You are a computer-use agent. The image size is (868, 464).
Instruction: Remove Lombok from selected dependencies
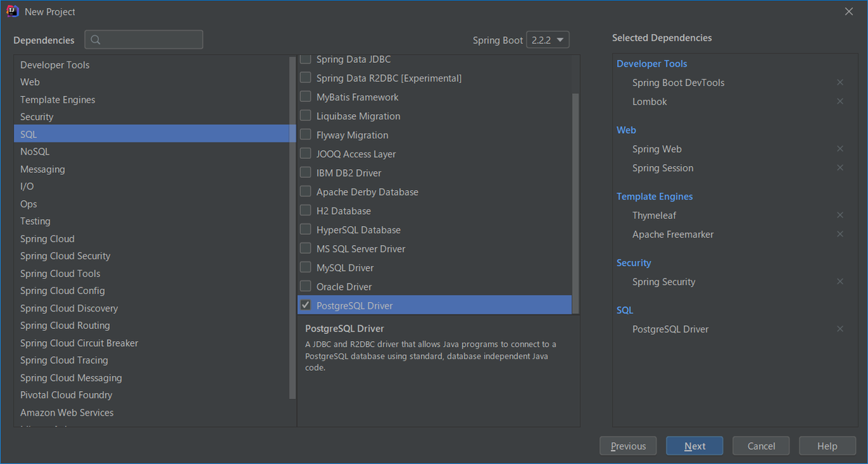tap(840, 101)
